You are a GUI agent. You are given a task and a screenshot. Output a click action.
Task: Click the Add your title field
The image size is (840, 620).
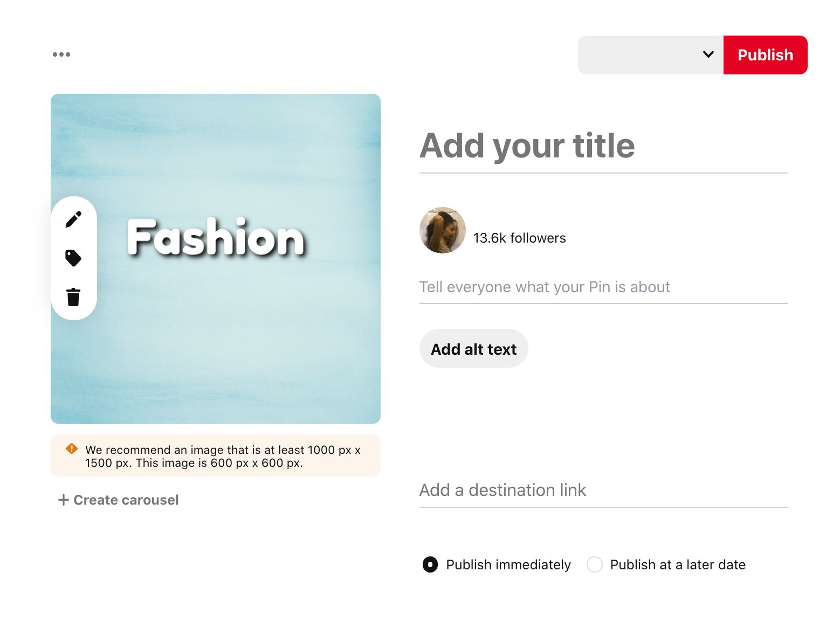coord(603,146)
